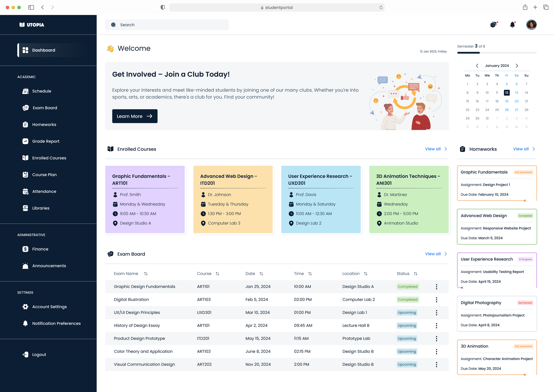View all homeworks link
Screen dimensions: 554x392
[524, 149]
